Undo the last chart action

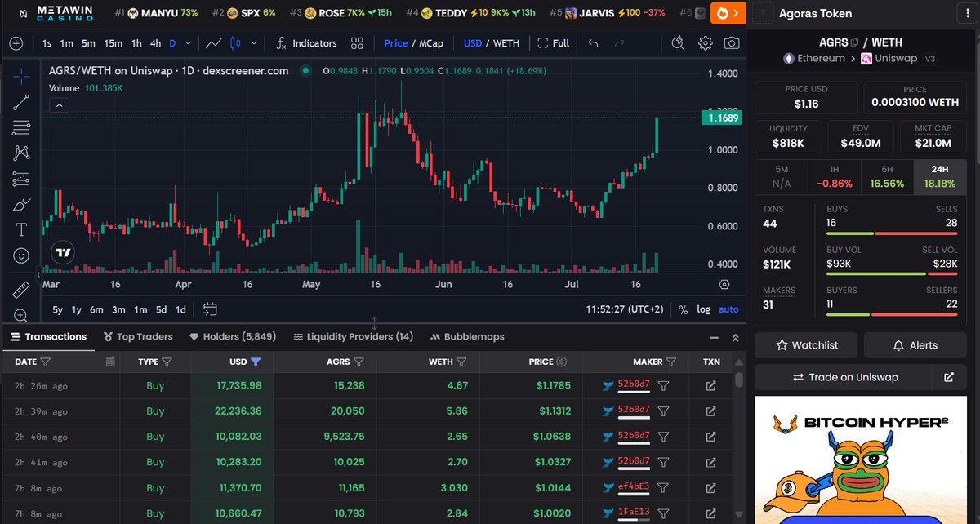coord(594,43)
